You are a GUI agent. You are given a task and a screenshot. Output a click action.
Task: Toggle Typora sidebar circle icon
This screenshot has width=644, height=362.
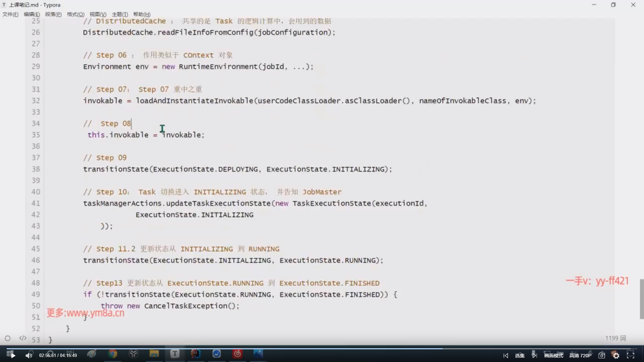(8, 338)
